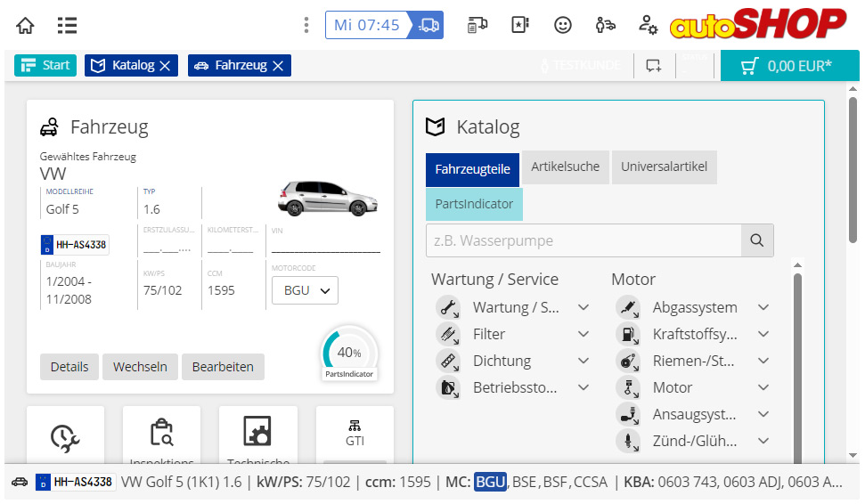
Task: Open the list menu icon
Action: [x=68, y=25]
